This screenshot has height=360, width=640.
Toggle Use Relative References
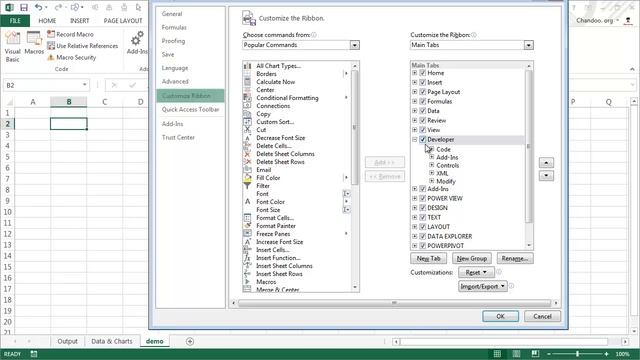tap(82, 46)
